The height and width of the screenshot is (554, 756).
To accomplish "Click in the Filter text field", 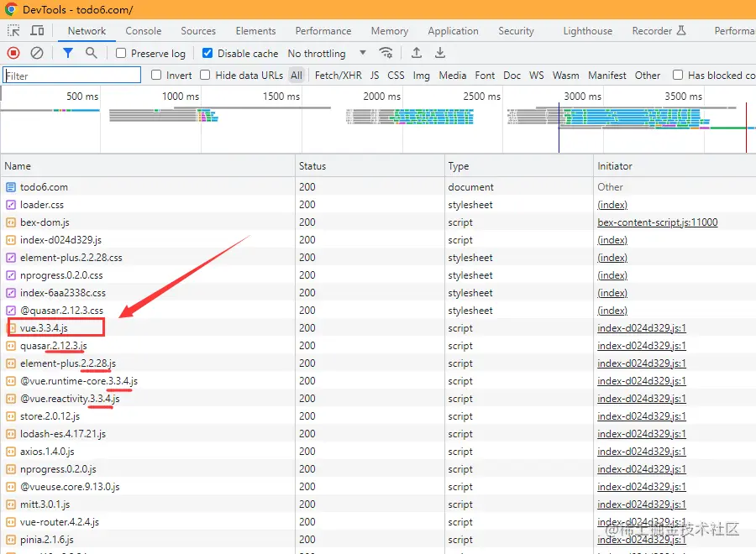I will pos(72,76).
